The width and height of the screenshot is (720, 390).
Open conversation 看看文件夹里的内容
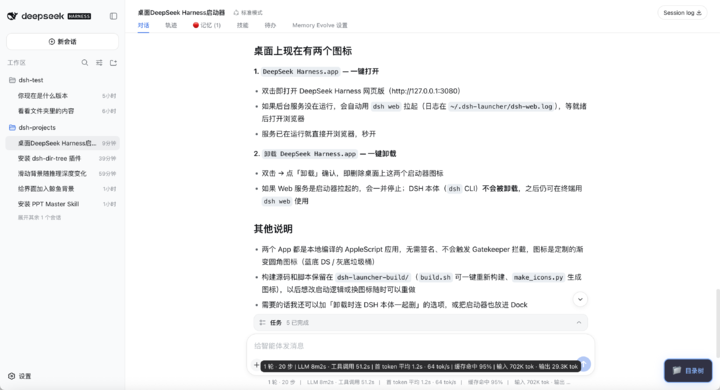[62, 111]
